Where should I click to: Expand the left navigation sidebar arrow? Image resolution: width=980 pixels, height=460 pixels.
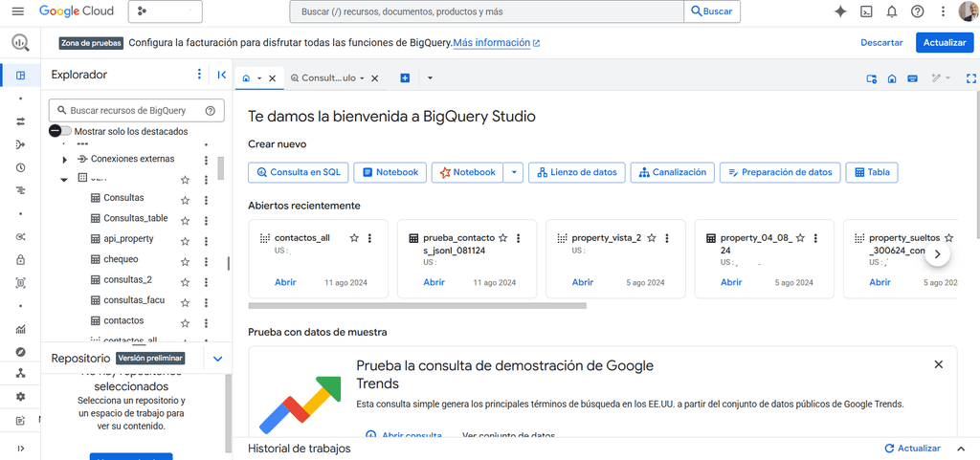(21, 449)
